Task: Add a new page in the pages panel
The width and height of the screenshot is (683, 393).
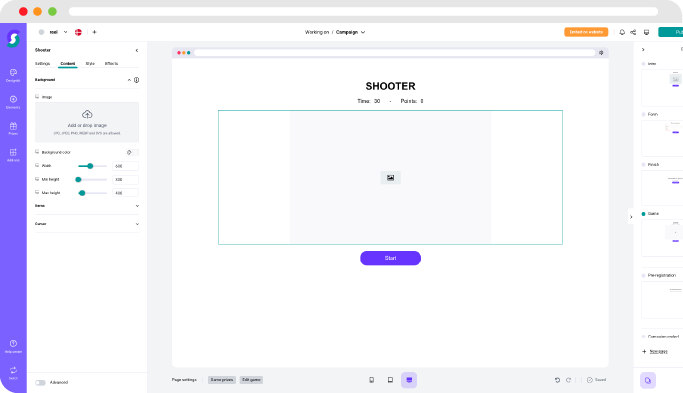Action: 655,352
